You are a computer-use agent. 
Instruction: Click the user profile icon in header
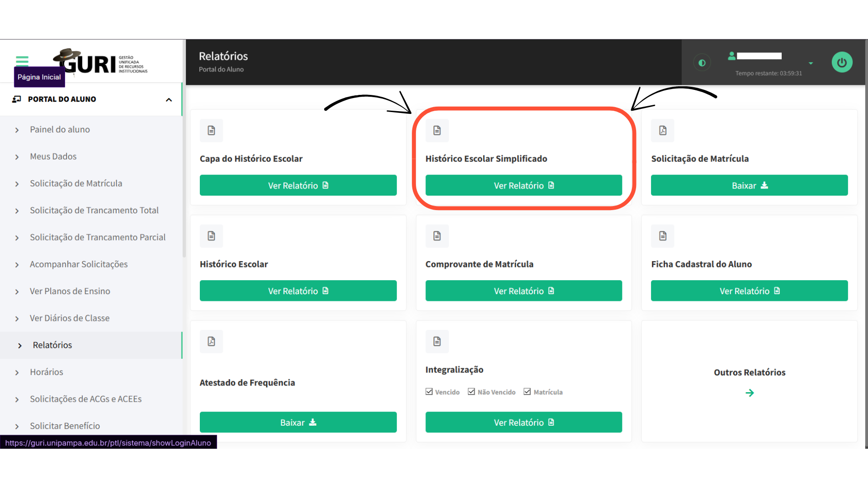click(x=731, y=56)
